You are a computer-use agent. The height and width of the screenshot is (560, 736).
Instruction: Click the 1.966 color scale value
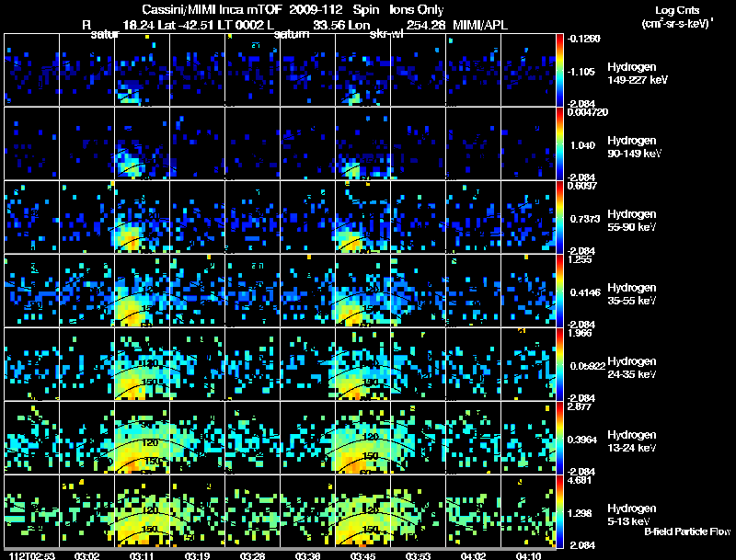click(580, 333)
